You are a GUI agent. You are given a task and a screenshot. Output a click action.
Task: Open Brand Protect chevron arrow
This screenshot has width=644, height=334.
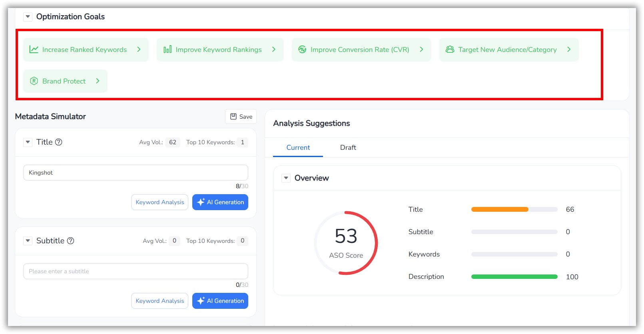pos(98,81)
